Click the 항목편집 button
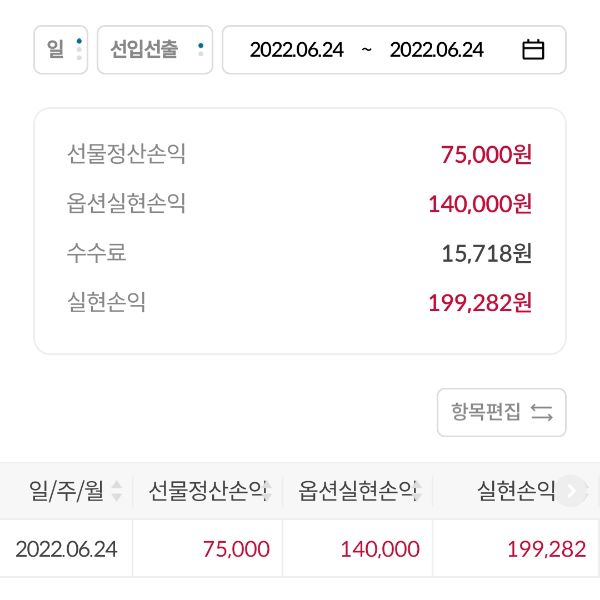Screen dimensions: 600x600 coord(501,412)
